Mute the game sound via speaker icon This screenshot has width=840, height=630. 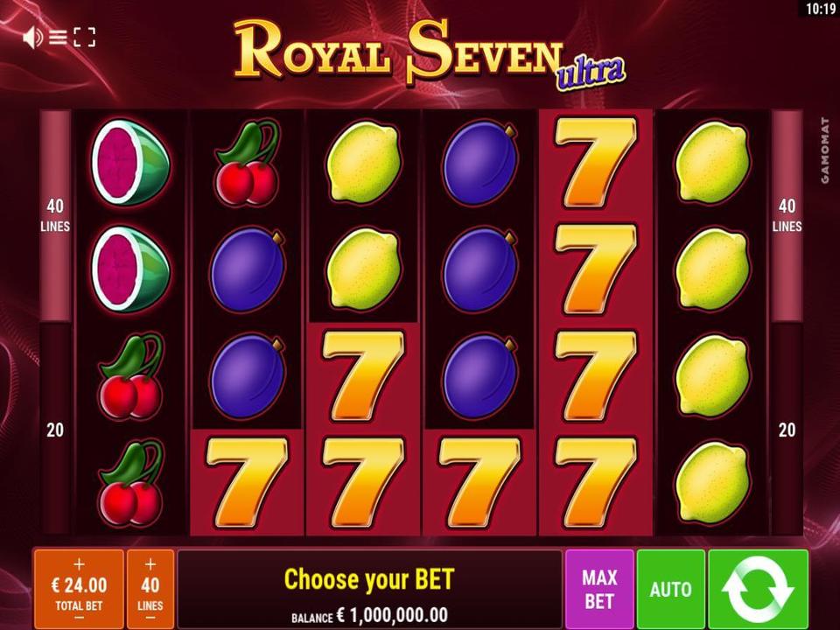click(32, 38)
